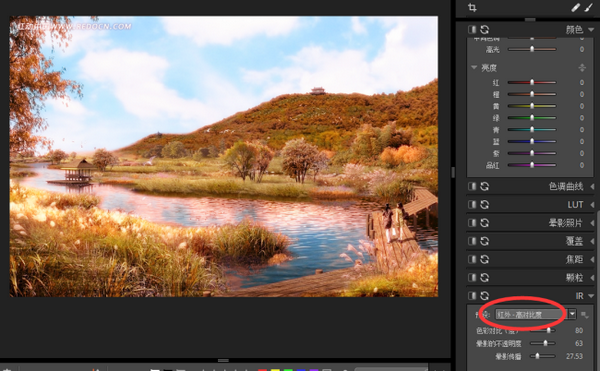Click the 晕影的不透明度 value 63
Image resolution: width=600 pixels, height=371 pixels.
tap(579, 343)
